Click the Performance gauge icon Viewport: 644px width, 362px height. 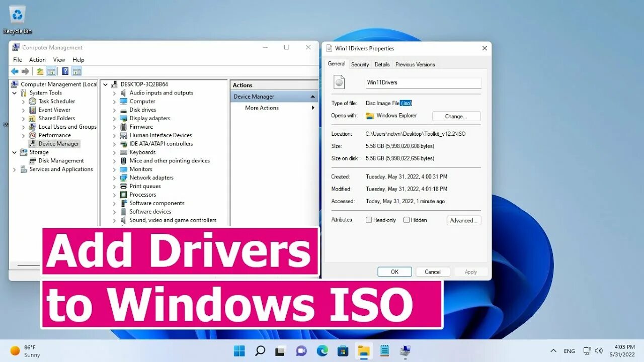click(33, 135)
